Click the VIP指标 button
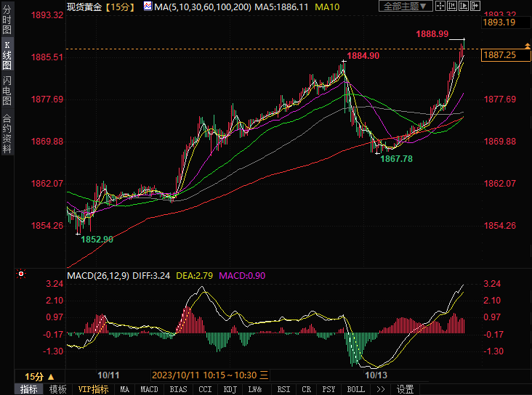This screenshot has height=395, width=532. (93, 389)
